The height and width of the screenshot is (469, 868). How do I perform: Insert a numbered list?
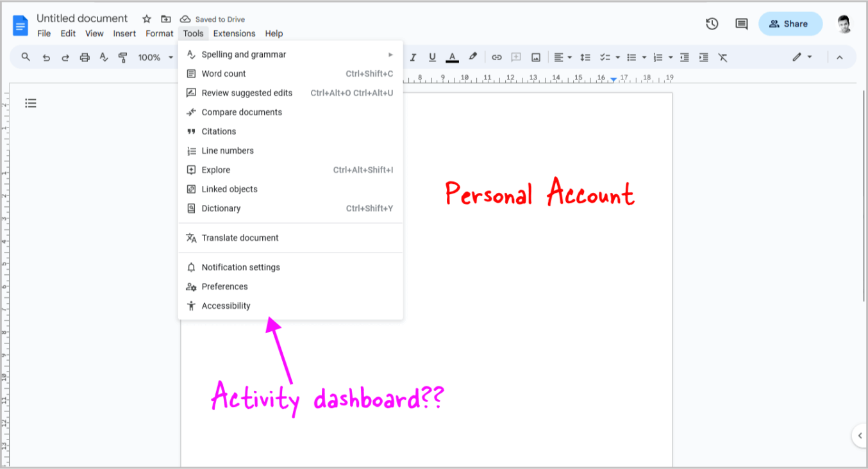(658, 57)
